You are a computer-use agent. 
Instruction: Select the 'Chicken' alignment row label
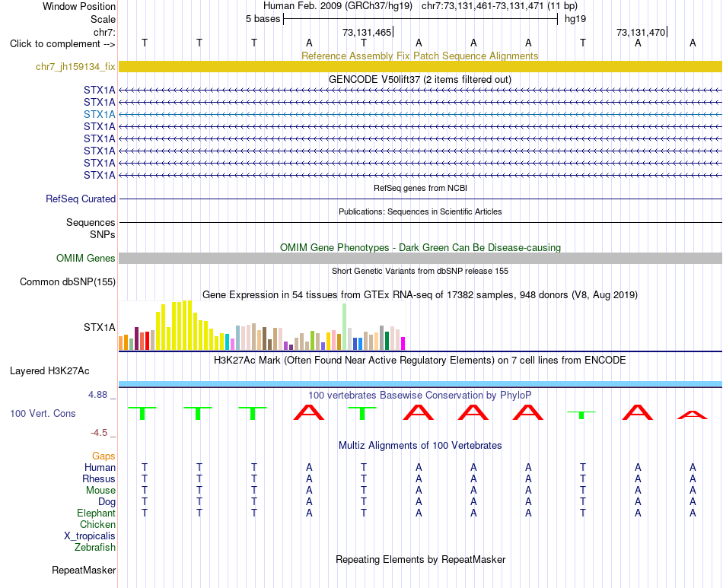pyautogui.click(x=97, y=524)
